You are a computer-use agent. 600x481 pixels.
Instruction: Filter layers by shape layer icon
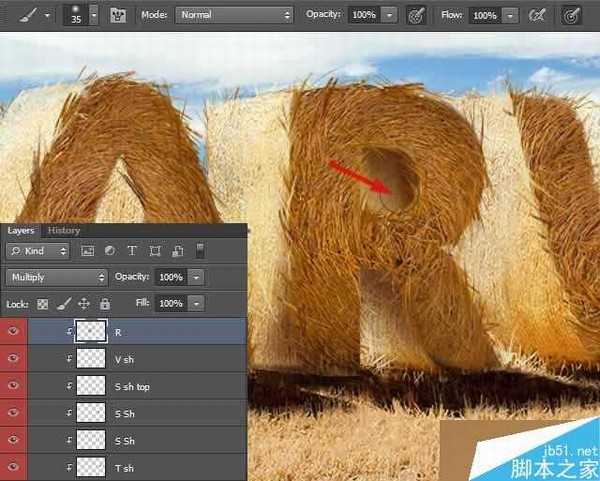pos(155,250)
